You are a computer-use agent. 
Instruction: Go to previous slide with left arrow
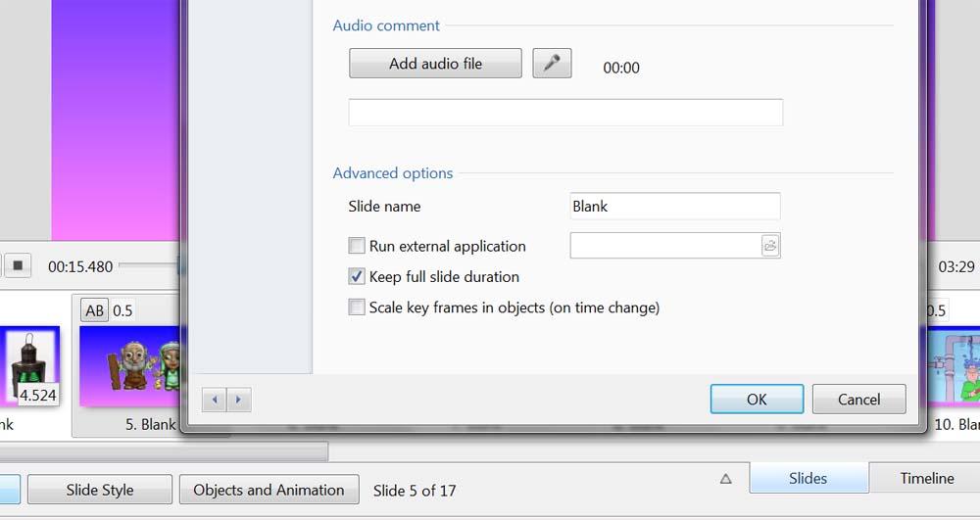[x=215, y=400]
